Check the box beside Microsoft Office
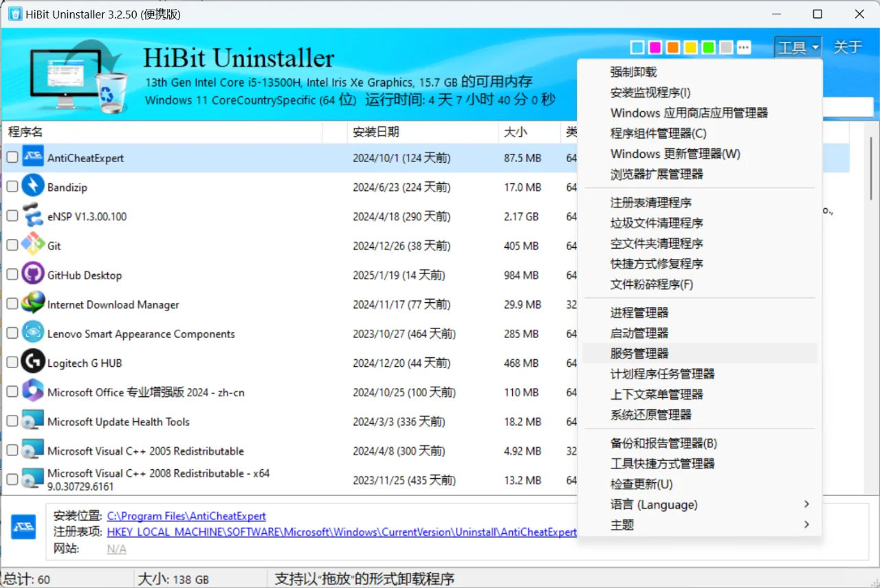This screenshot has width=880, height=588. click(x=12, y=392)
